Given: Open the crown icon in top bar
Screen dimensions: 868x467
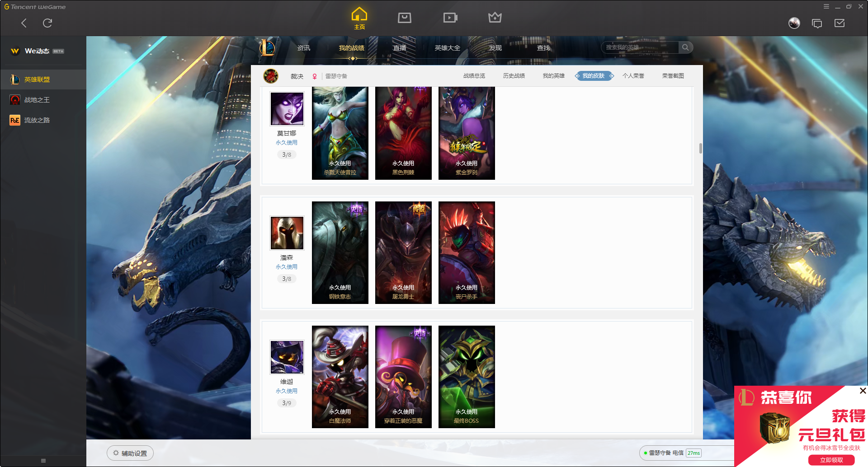Looking at the screenshot, I should [x=495, y=17].
